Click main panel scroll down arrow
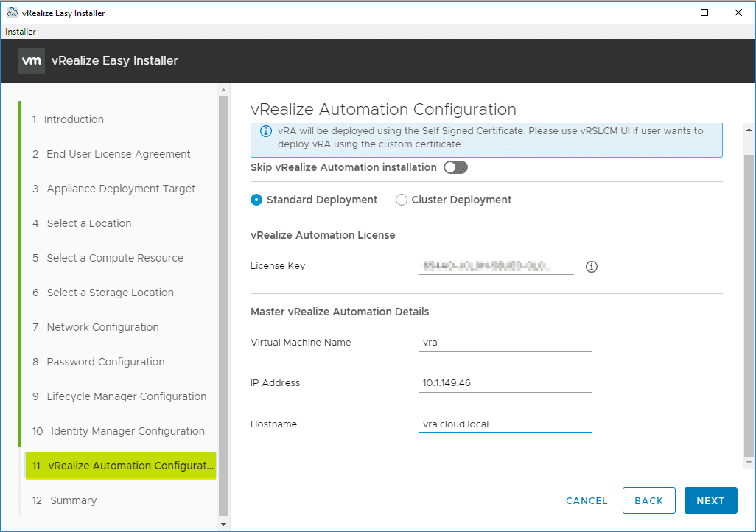 tap(749, 463)
